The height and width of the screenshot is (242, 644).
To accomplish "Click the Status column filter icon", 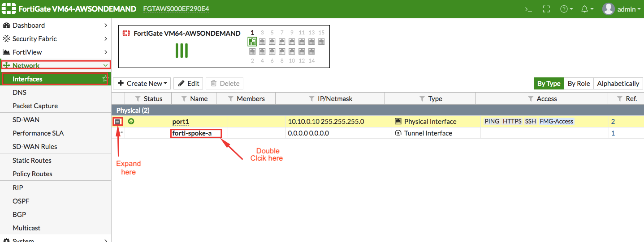I will 138,98.
